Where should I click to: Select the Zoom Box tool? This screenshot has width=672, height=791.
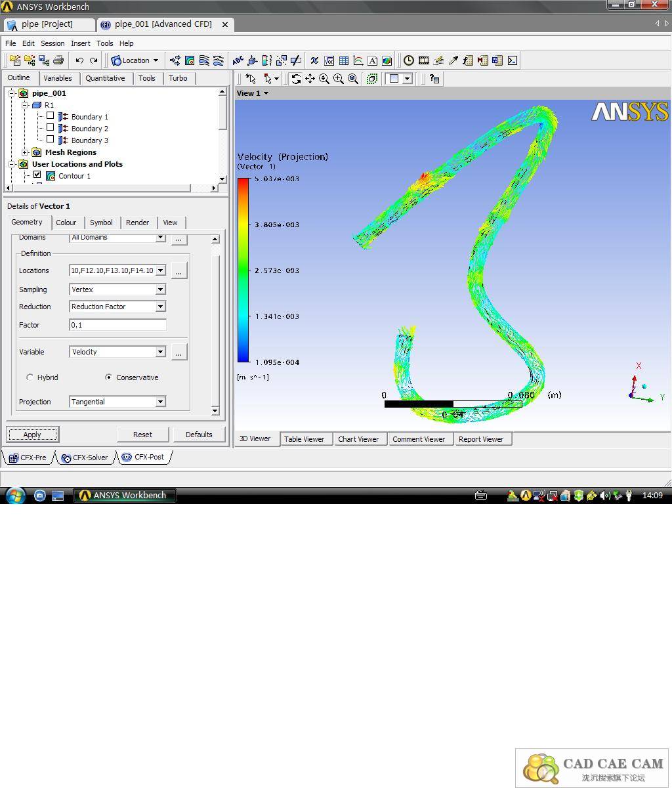click(339, 79)
